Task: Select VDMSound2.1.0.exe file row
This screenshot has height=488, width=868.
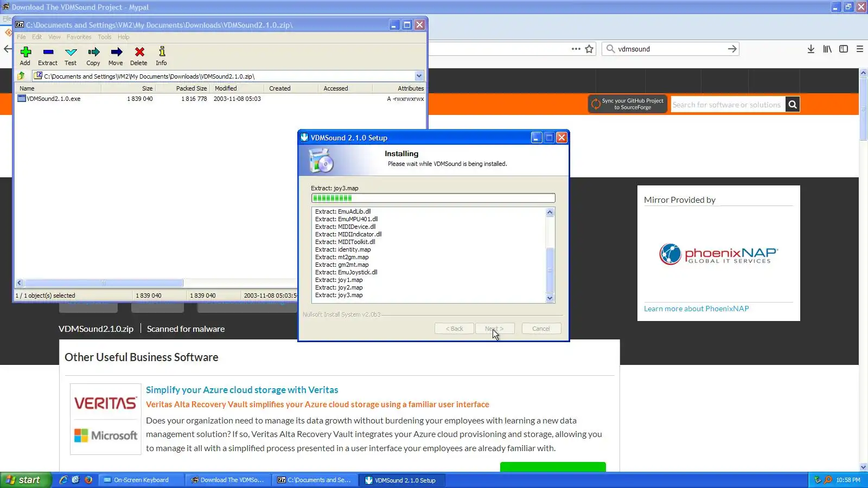Action: (x=220, y=99)
